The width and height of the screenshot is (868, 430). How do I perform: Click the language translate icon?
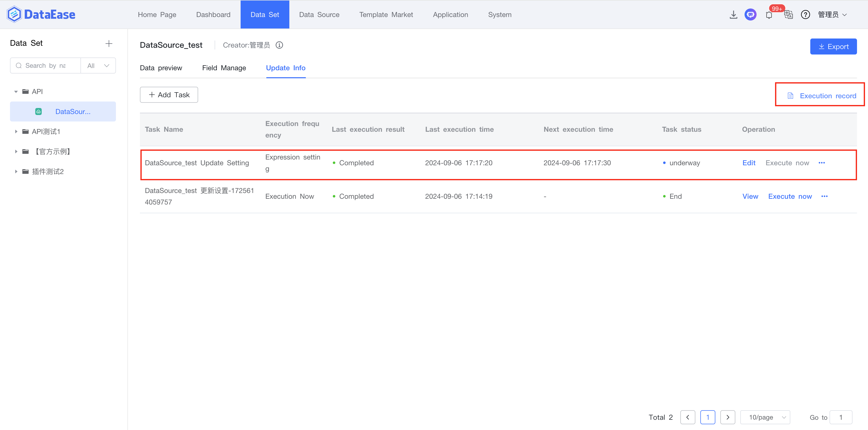click(788, 15)
